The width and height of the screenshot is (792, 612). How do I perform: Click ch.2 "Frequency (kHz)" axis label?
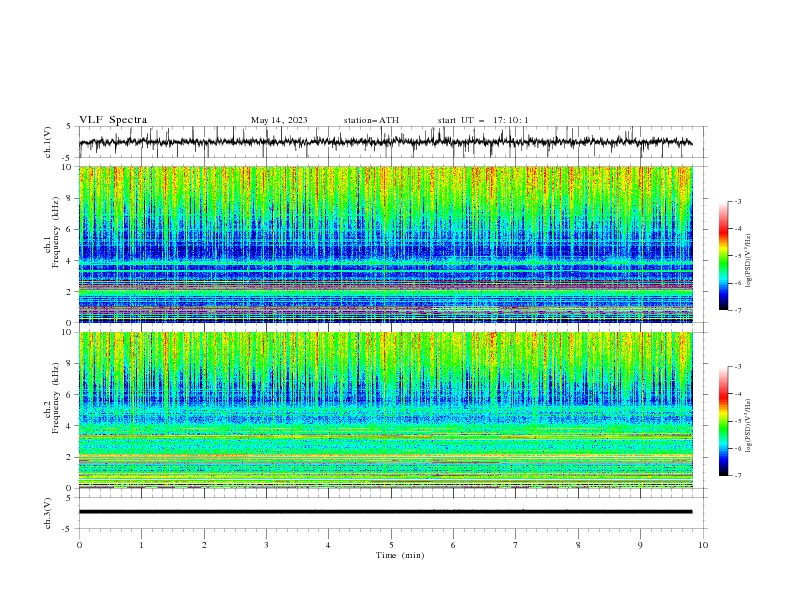tap(56, 398)
